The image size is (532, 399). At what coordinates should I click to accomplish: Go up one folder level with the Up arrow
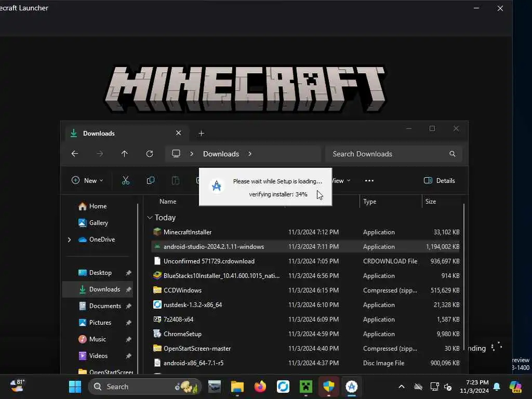125,154
